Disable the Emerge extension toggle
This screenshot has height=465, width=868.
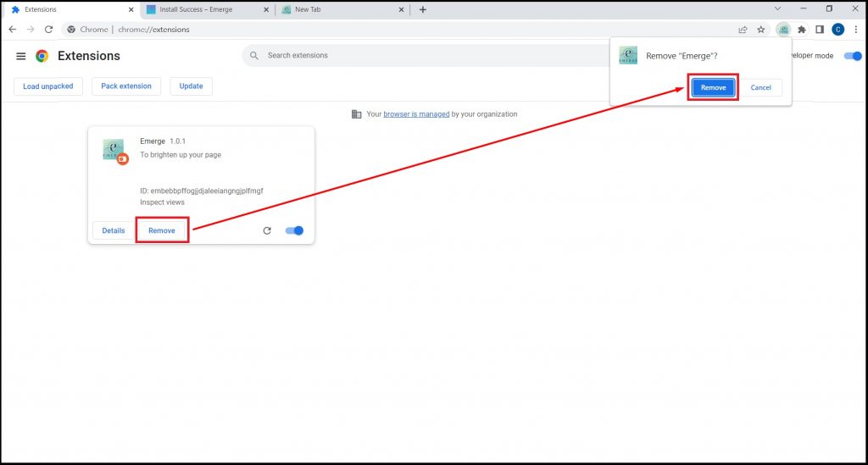(x=294, y=230)
